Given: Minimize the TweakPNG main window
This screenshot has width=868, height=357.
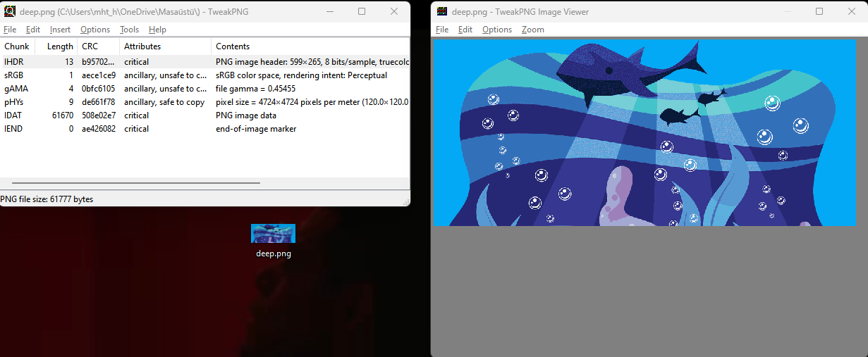Looking at the screenshot, I should (329, 11).
